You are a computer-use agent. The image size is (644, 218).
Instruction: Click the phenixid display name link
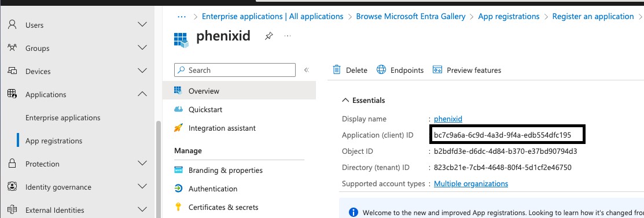(x=448, y=119)
